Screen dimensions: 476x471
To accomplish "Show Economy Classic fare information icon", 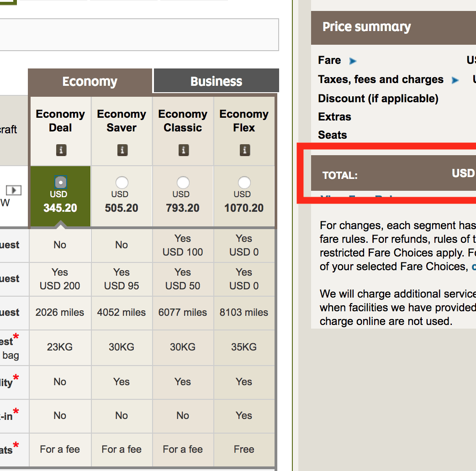I will 183,150.
